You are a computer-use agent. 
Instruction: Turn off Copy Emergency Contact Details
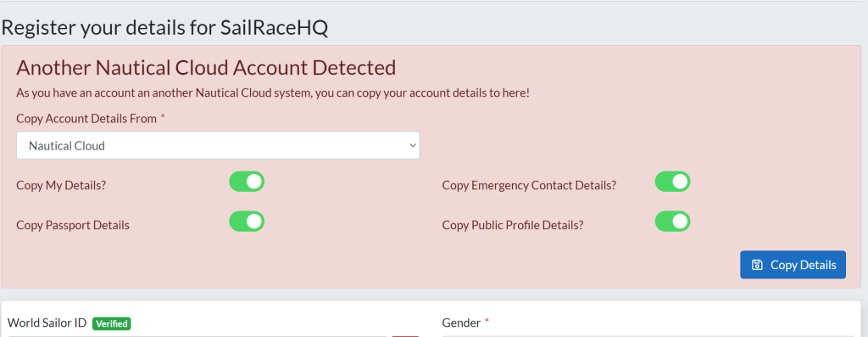(672, 182)
